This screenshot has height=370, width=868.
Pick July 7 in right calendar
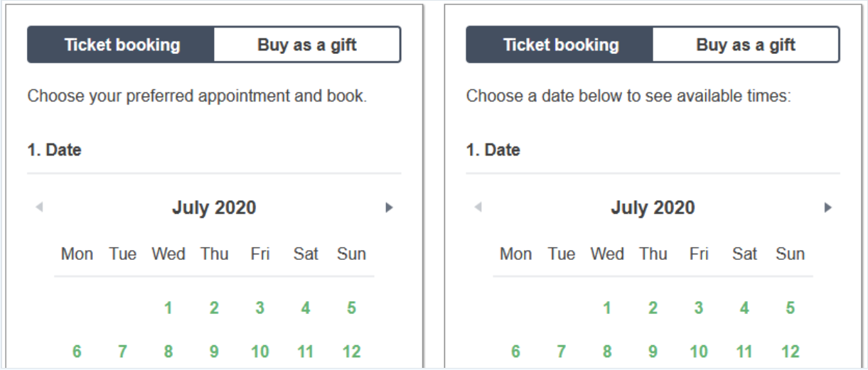pos(562,352)
